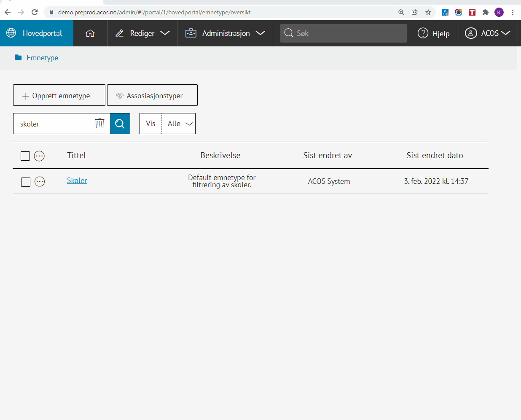Clear the search with the trash icon
The width and height of the screenshot is (521, 420).
[99, 123]
